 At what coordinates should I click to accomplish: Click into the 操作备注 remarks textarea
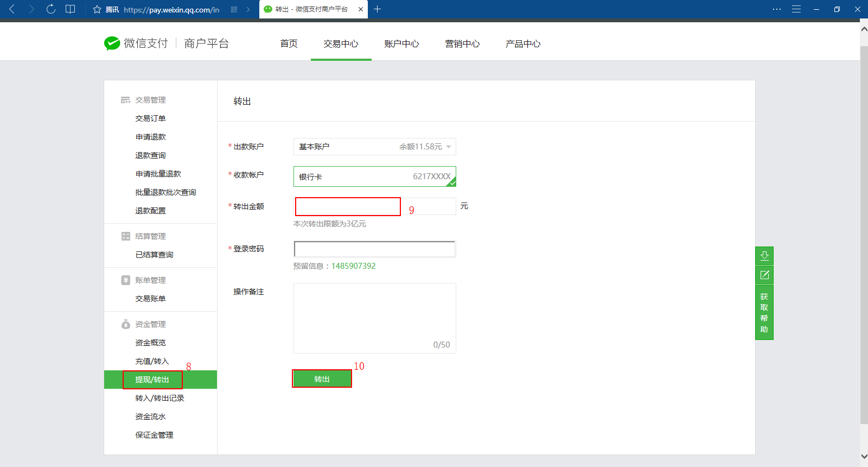(x=375, y=318)
